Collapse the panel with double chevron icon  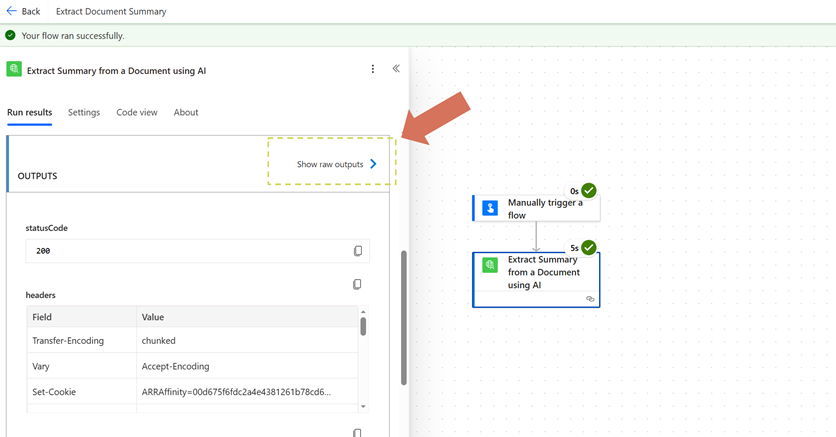click(x=396, y=69)
